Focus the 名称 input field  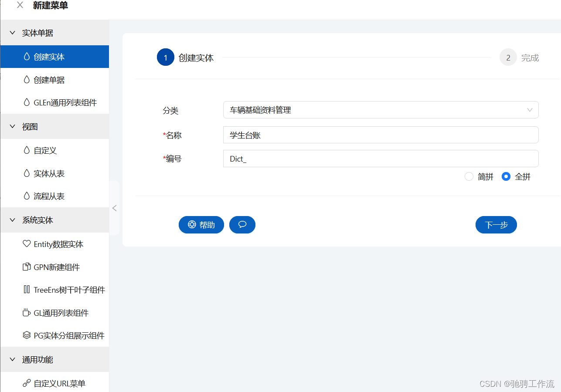381,135
